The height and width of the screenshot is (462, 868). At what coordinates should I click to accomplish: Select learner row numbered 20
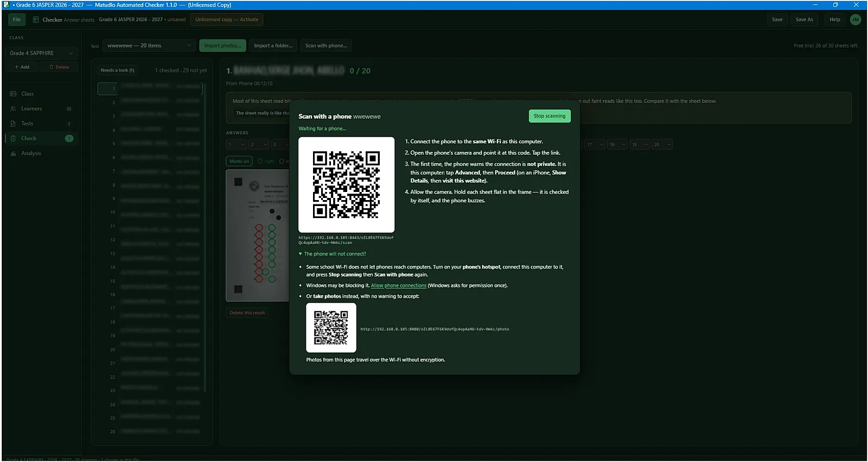(x=150, y=349)
